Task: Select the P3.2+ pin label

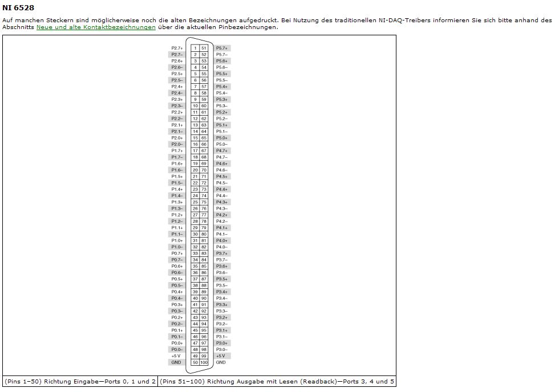Action: 222,317
